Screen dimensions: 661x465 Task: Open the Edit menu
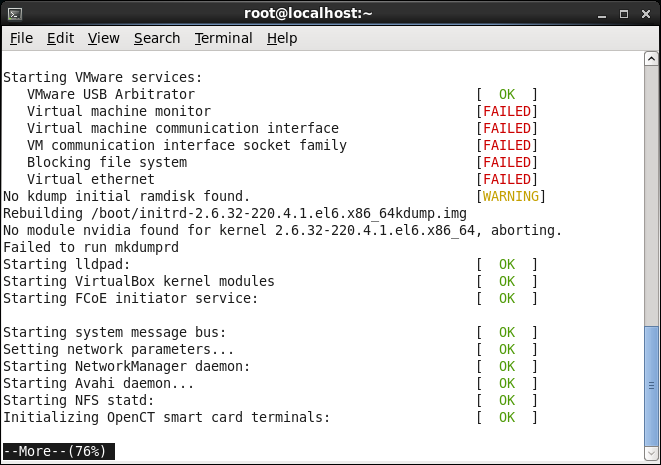[x=60, y=38]
